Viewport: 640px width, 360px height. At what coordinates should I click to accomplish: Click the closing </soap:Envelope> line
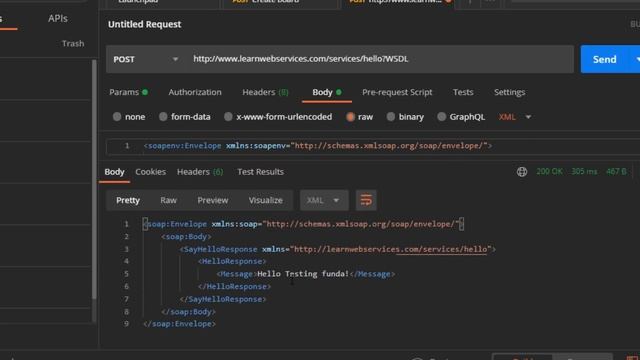179,324
